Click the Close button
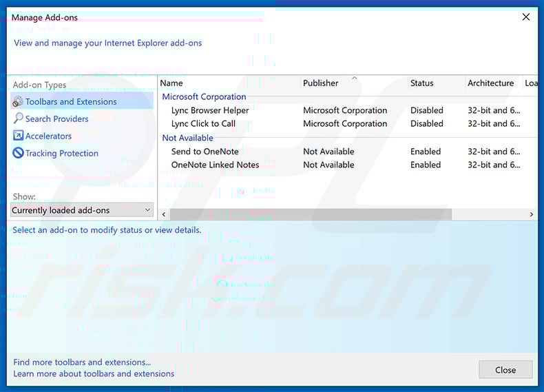544x392 pixels. (505, 370)
